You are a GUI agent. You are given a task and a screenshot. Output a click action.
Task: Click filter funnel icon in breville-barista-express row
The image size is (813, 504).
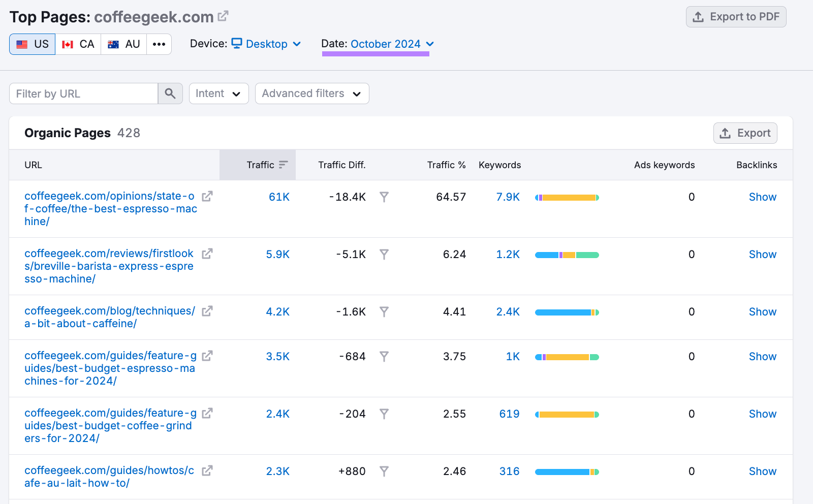point(384,255)
